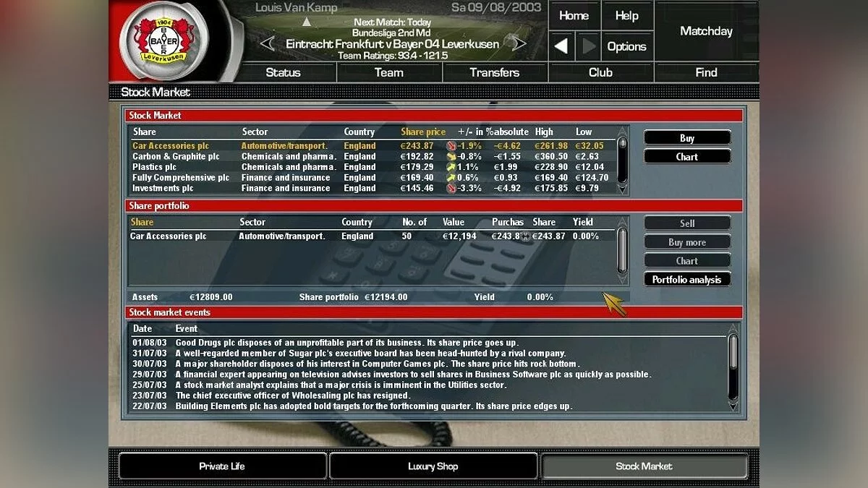
Task: Sort stock list by High column
Action: 544,132
